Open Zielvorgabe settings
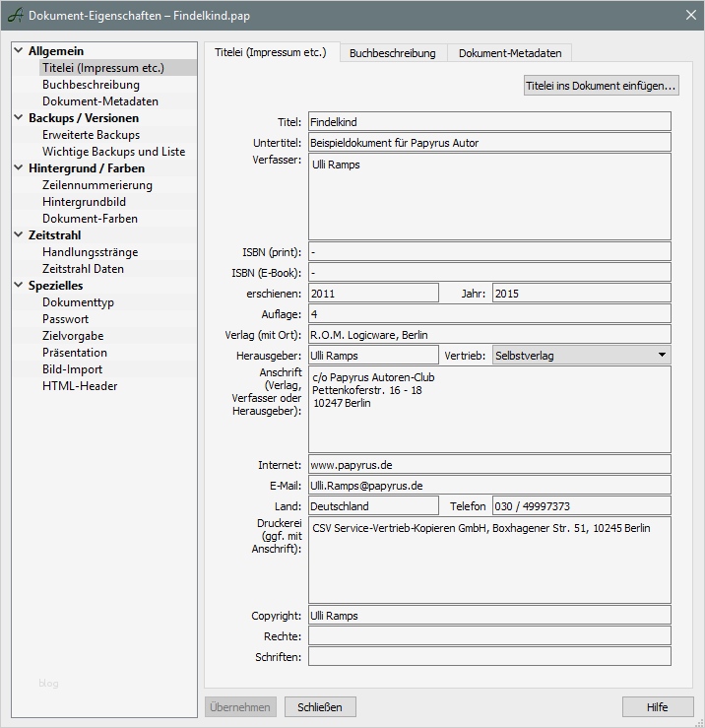 tap(73, 335)
